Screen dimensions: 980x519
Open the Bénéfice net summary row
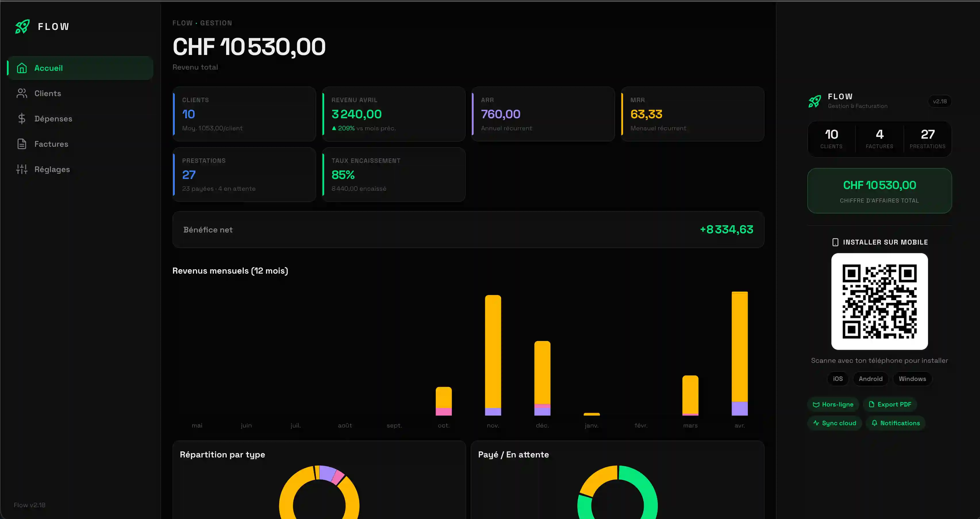468,230
